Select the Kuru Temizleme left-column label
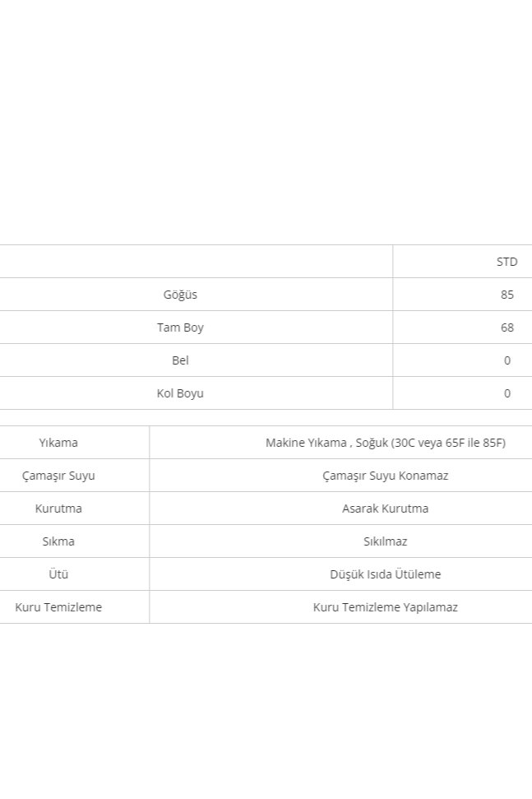This screenshot has height=799, width=532. click(58, 607)
